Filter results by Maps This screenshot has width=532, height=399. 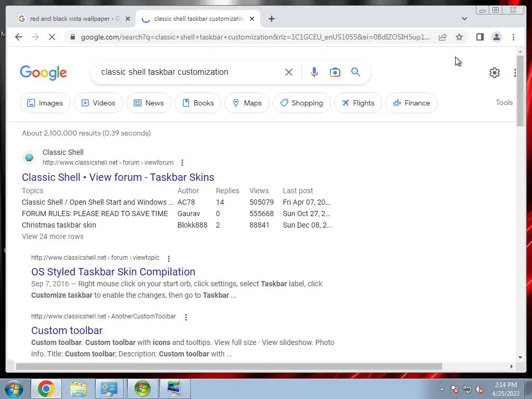click(247, 103)
